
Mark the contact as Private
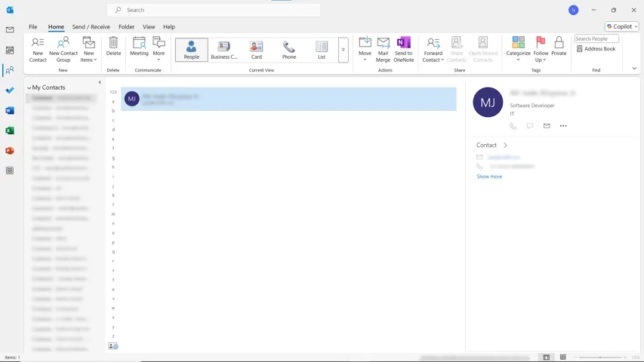click(x=559, y=46)
